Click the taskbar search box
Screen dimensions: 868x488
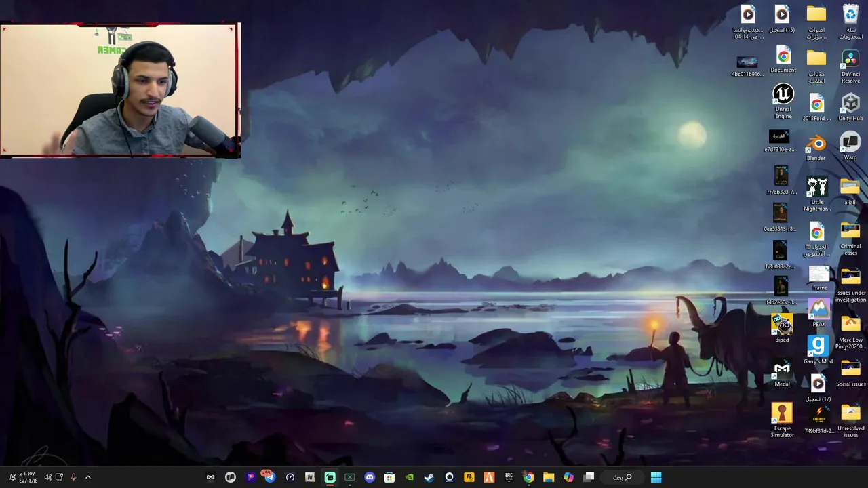[622, 477]
